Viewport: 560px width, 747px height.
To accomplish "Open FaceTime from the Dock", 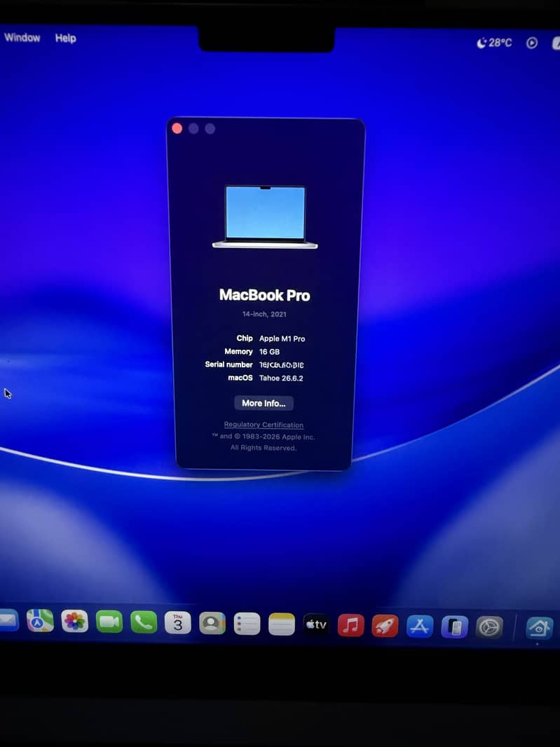I will (x=109, y=622).
